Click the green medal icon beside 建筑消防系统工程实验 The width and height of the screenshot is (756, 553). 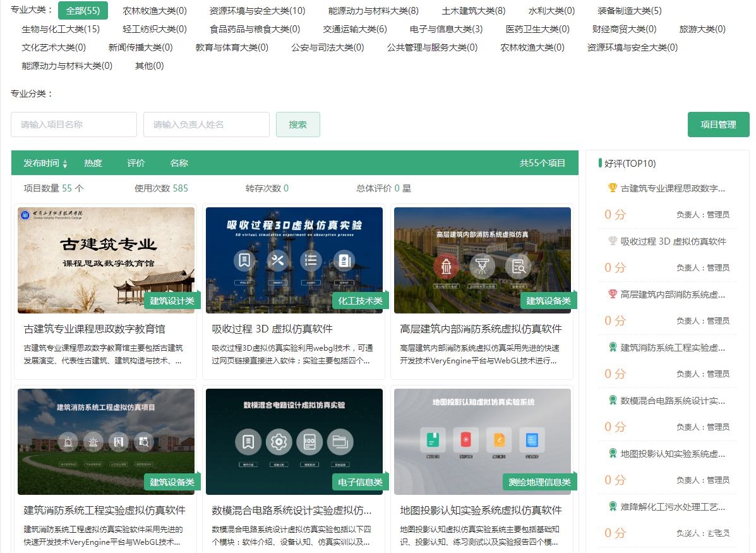(612, 347)
